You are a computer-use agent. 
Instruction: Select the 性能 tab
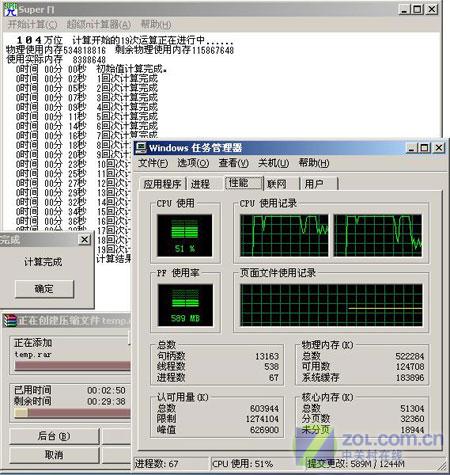click(244, 183)
